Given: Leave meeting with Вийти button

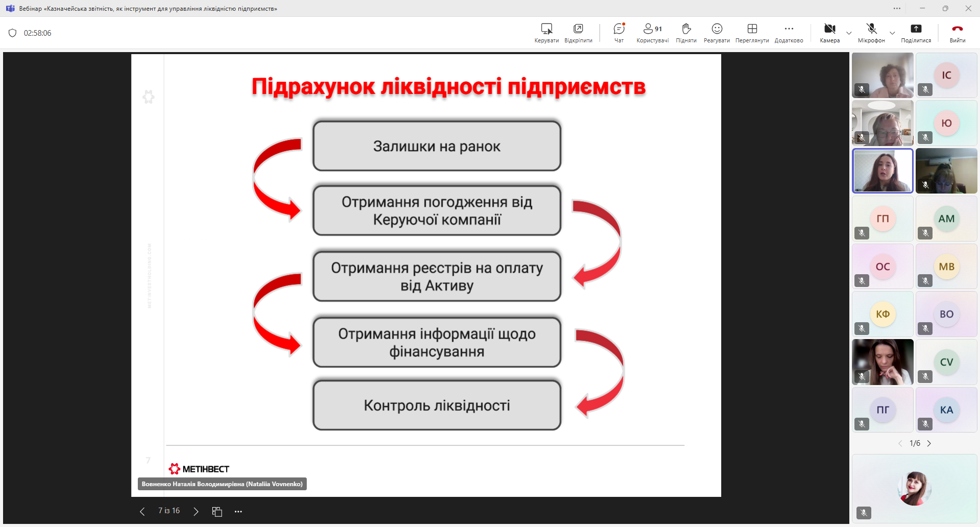Looking at the screenshot, I should click(957, 32).
